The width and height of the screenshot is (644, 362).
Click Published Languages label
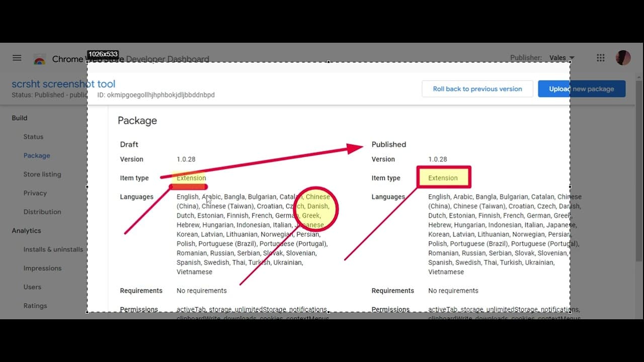(388, 197)
